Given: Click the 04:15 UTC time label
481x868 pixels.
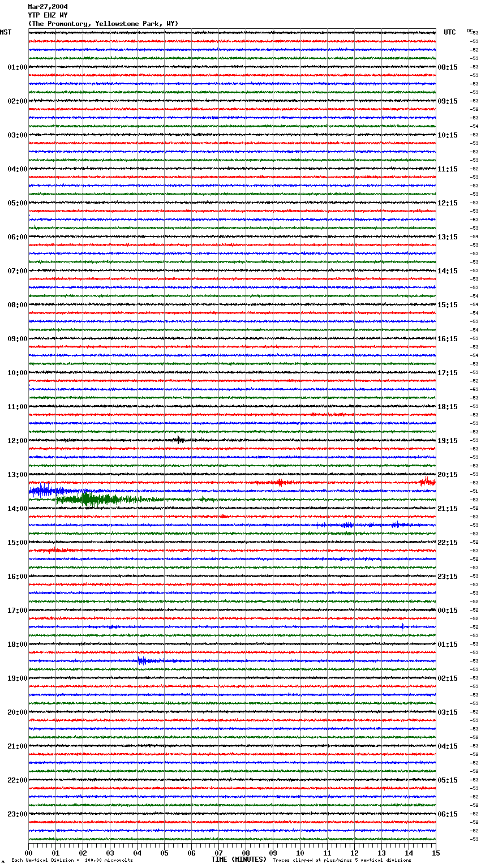Looking at the screenshot, I should (x=448, y=746).
